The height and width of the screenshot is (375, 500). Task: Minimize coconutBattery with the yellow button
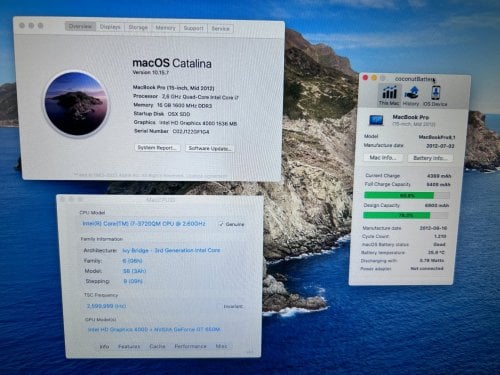(374, 78)
